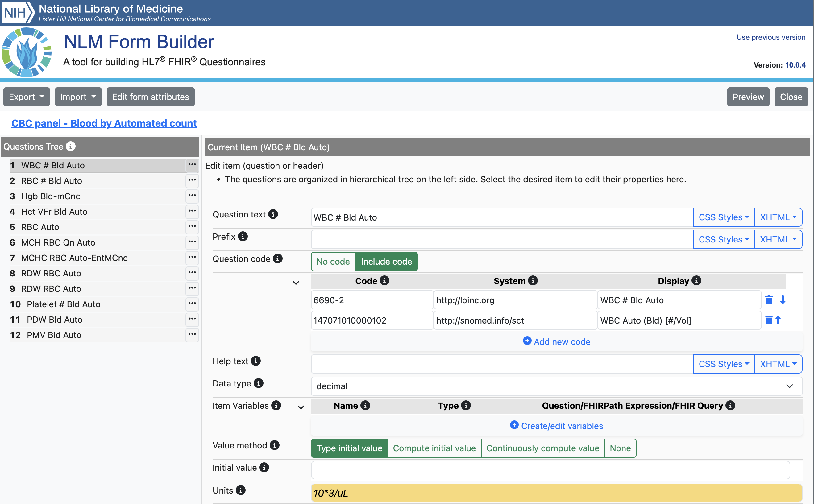Image resolution: width=814 pixels, height=504 pixels.
Task: Move the LOINC code row down
Action: click(x=782, y=300)
